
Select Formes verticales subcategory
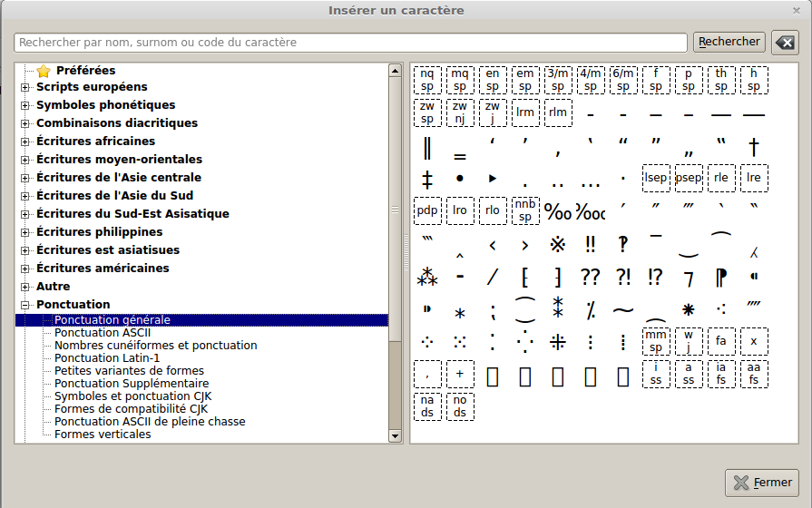point(103,434)
